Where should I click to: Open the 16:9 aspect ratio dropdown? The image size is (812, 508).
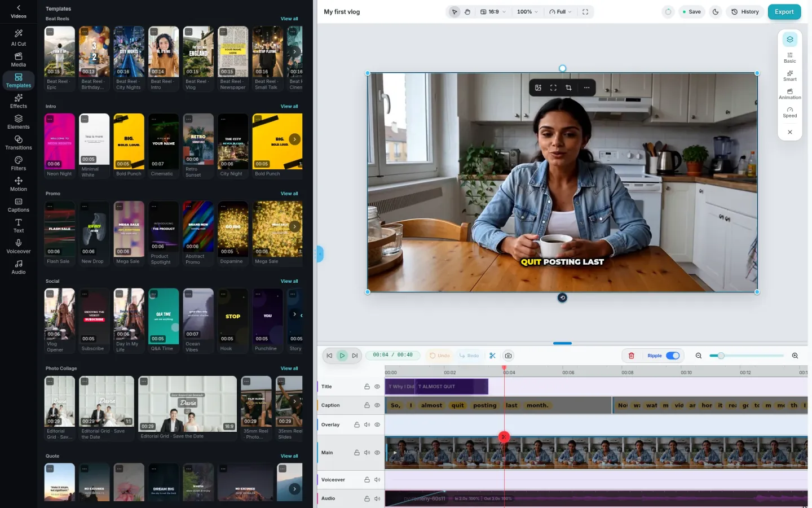click(493, 12)
